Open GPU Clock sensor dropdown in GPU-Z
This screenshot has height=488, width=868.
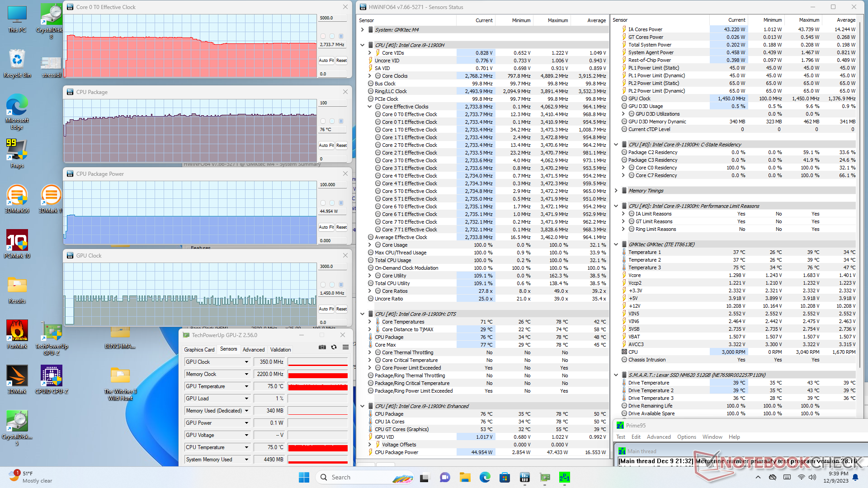point(246,362)
